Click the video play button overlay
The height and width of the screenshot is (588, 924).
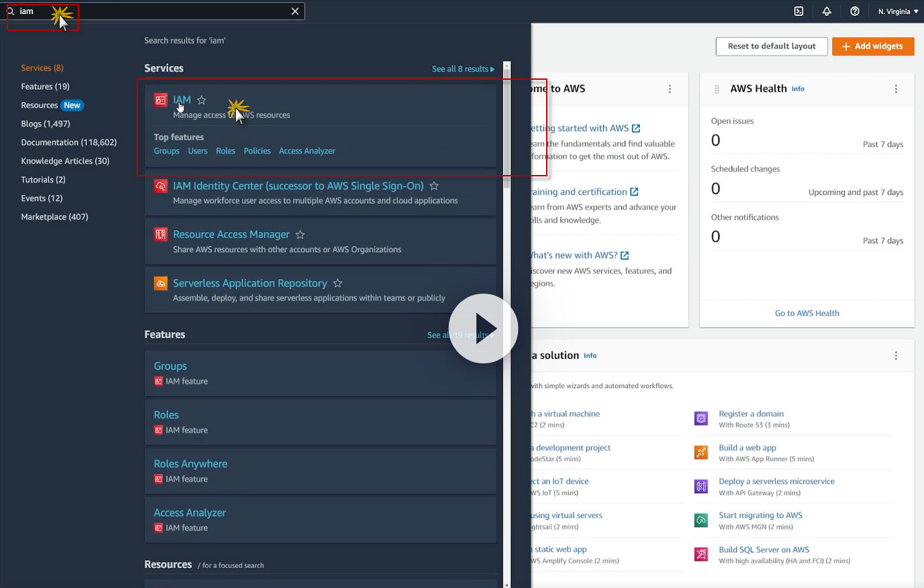[x=483, y=329]
